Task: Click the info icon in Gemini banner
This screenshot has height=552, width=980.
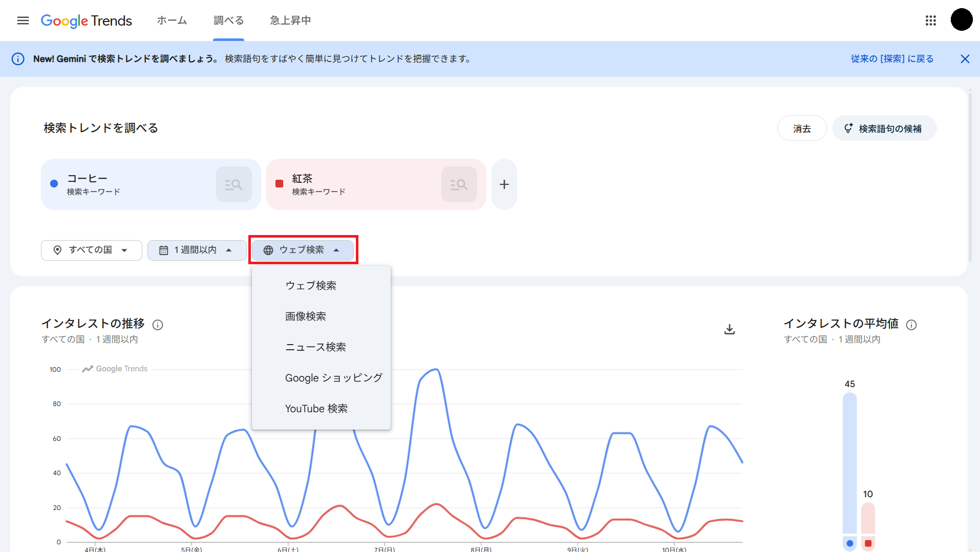Action: point(18,59)
